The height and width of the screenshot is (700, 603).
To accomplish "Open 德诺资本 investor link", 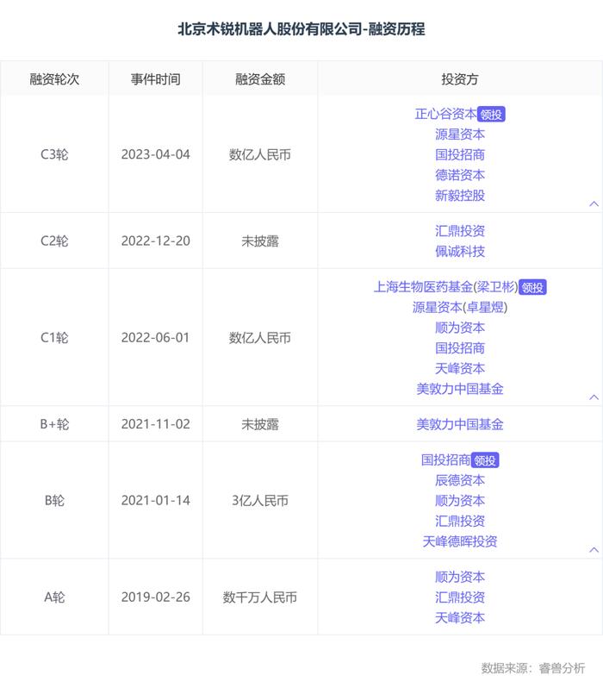I will [460, 175].
